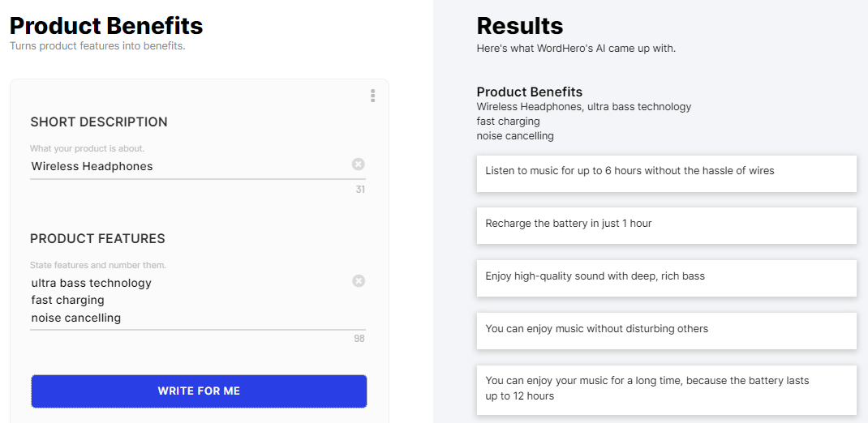Click the character counter showing 98
The height and width of the screenshot is (423, 868).
tap(359, 339)
